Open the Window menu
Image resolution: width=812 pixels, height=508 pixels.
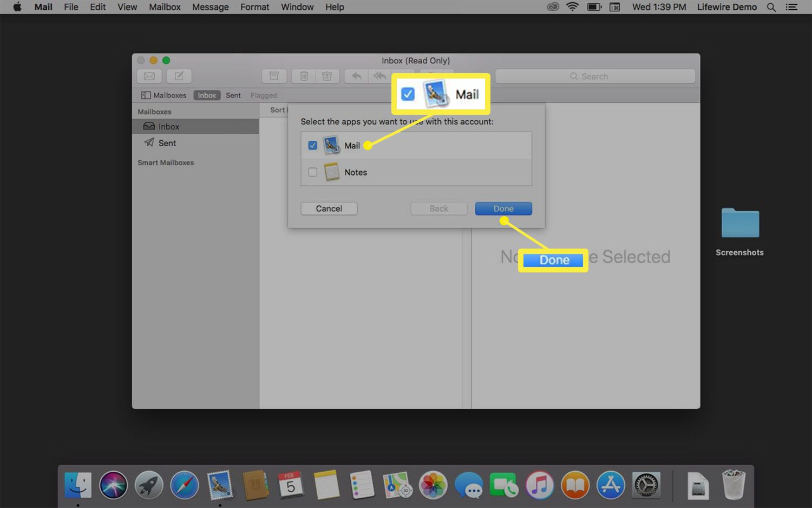pos(297,7)
